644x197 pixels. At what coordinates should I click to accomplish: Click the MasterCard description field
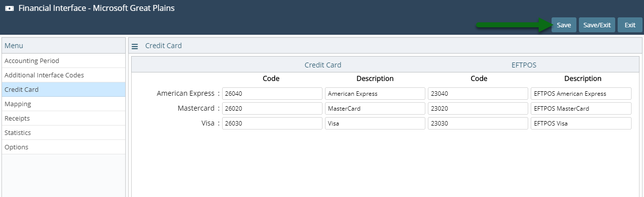375,109
